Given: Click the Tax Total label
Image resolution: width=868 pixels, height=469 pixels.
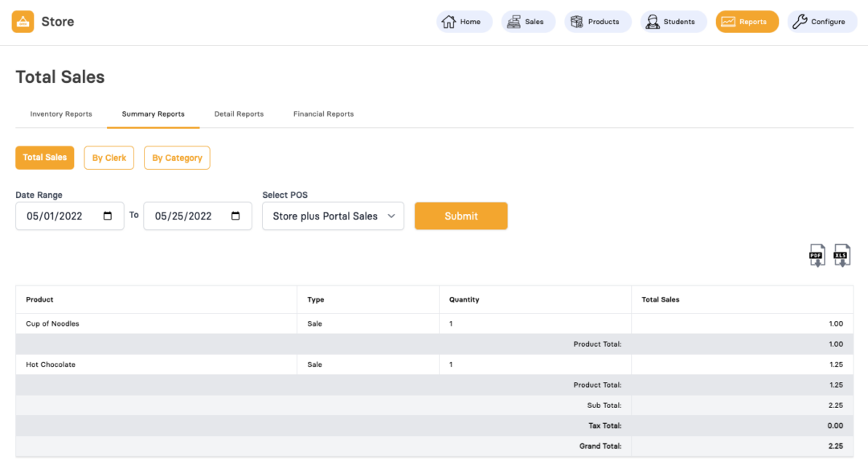Looking at the screenshot, I should [x=604, y=426].
